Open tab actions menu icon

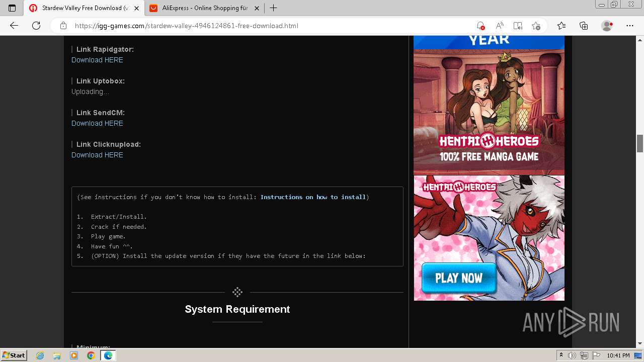[12, 8]
